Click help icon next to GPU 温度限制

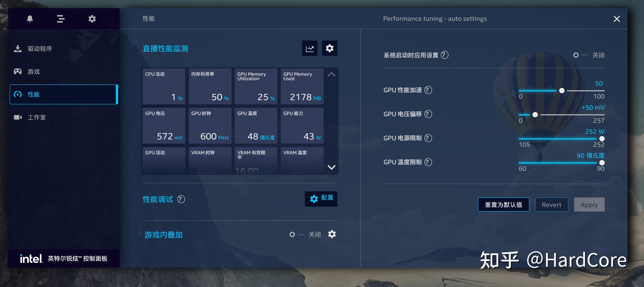coord(428,162)
